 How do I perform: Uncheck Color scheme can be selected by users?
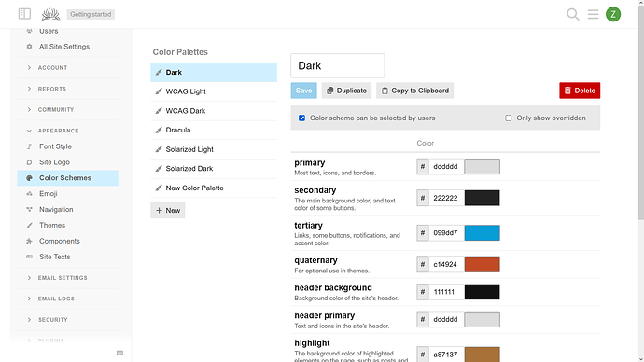coord(301,118)
